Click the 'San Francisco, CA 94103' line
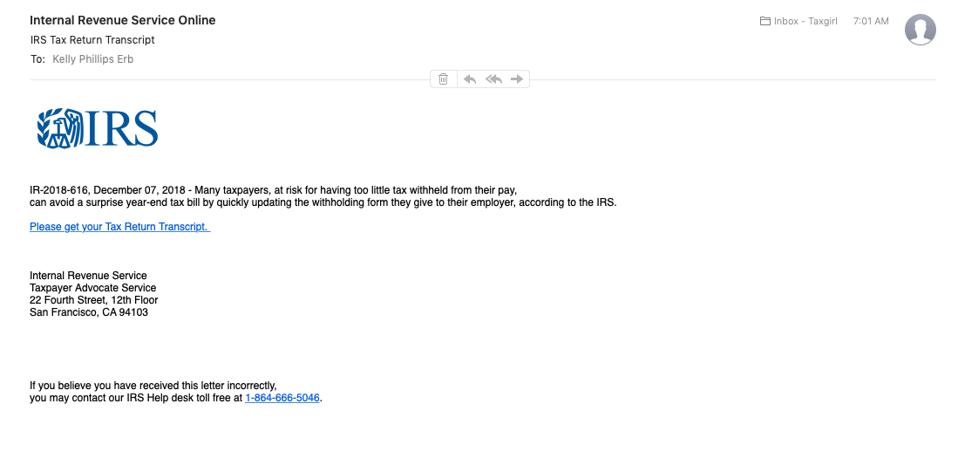Viewport: 958px width, 472px height. pos(89,312)
